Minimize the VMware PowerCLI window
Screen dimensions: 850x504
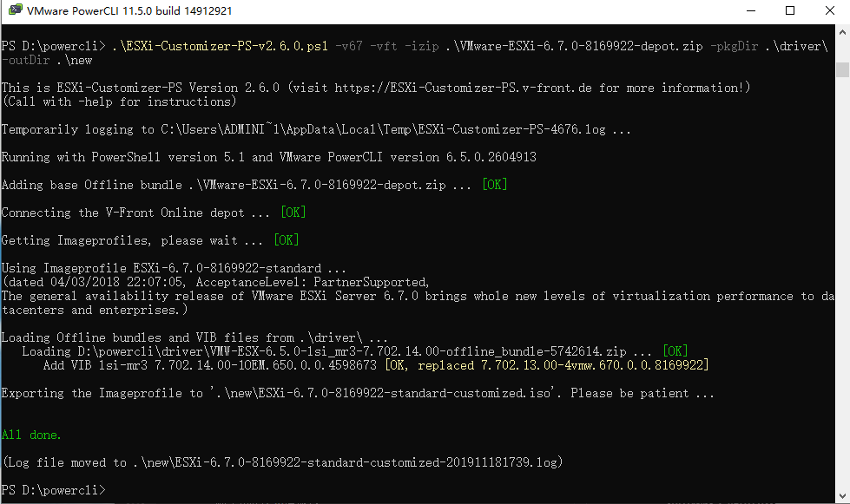point(751,10)
